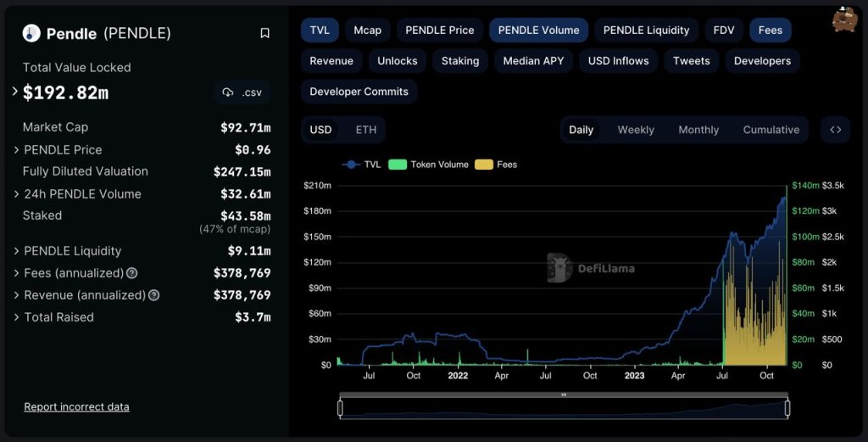The height and width of the screenshot is (442, 868).
Task: Click the Pendle logo icon
Action: (x=31, y=33)
